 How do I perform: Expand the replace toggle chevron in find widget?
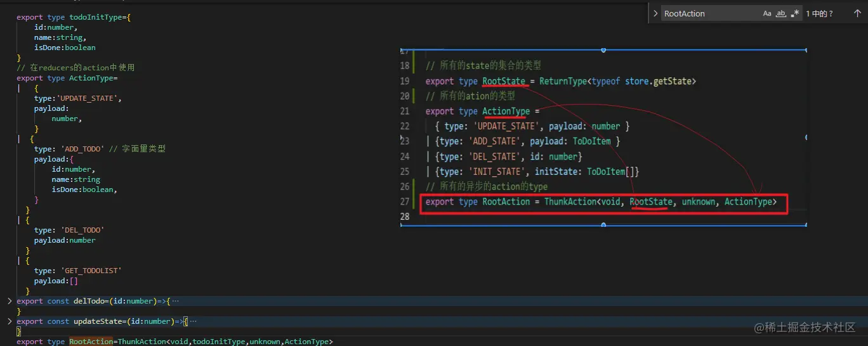point(655,13)
